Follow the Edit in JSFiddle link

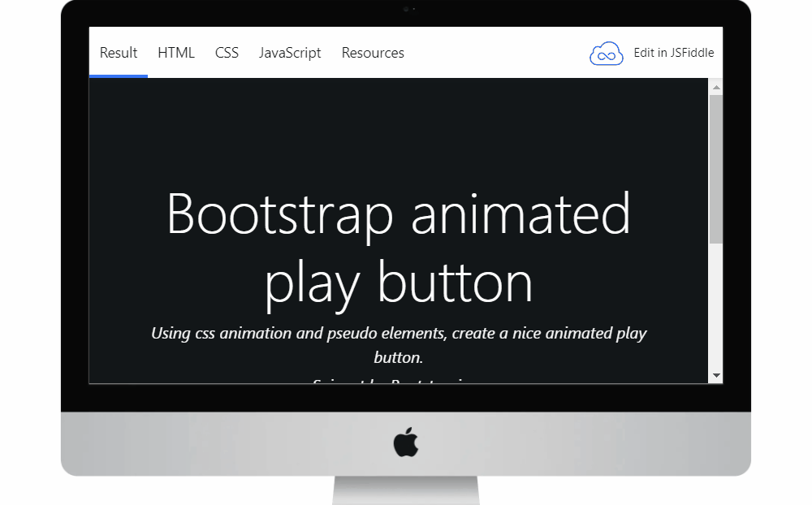tap(673, 53)
